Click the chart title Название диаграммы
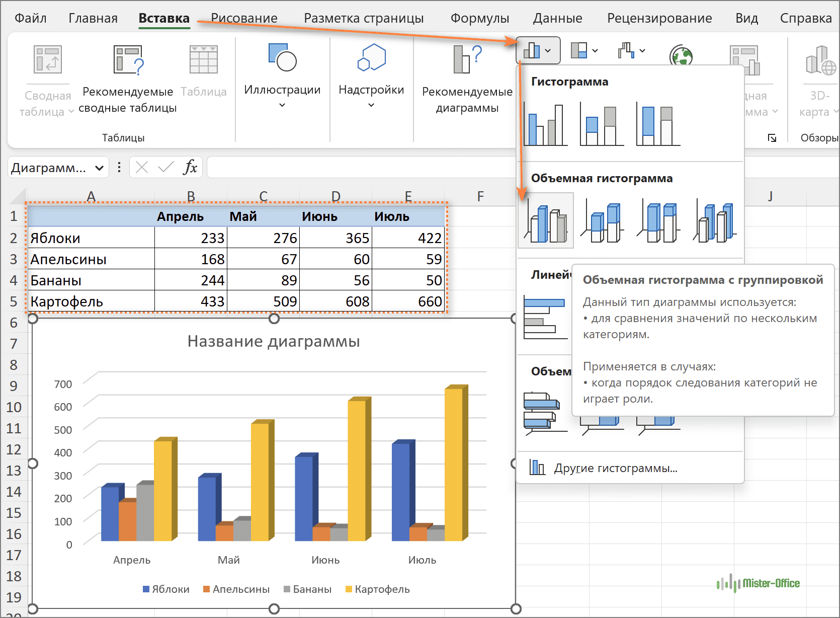This screenshot has width=840, height=618. (x=274, y=341)
